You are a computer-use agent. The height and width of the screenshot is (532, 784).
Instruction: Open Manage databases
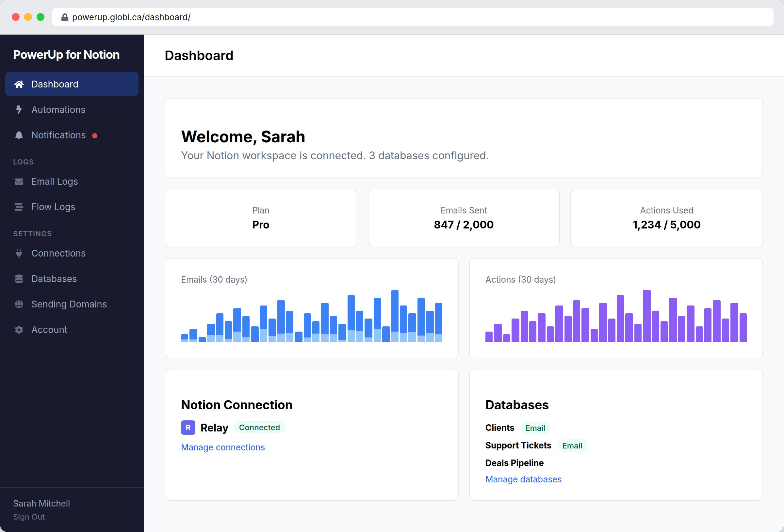523,479
